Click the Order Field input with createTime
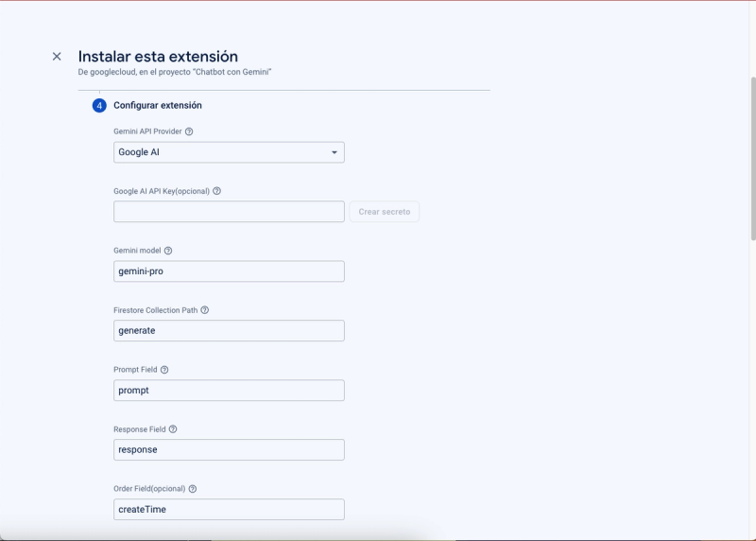The height and width of the screenshot is (541, 756). (x=229, y=510)
